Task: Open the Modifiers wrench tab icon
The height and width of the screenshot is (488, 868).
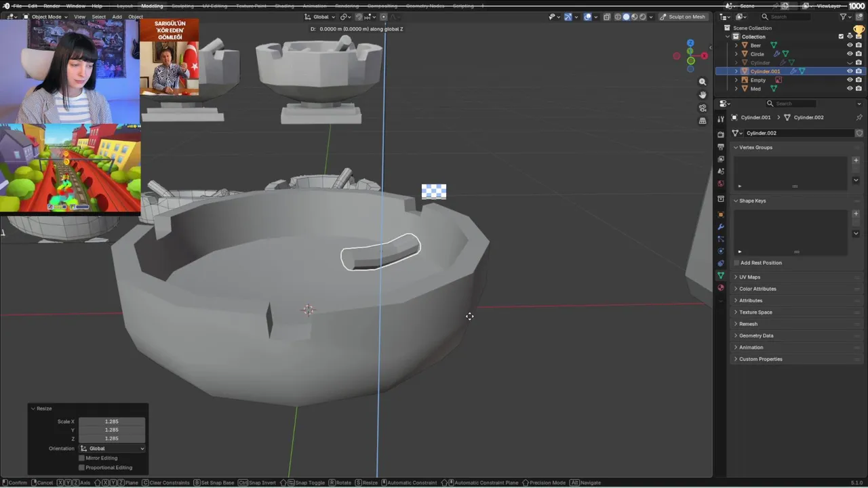Action: tap(721, 226)
